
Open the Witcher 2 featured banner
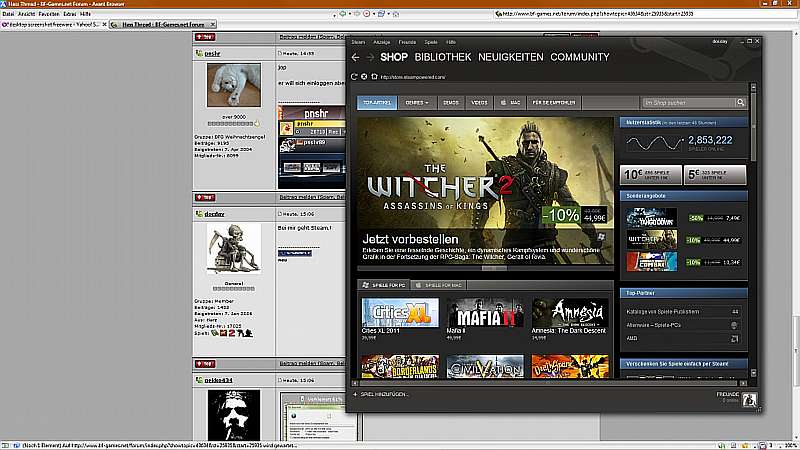(x=485, y=191)
